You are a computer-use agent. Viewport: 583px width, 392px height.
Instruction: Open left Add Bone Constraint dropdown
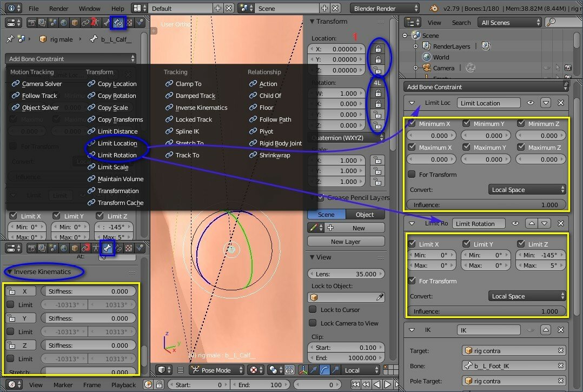point(71,59)
